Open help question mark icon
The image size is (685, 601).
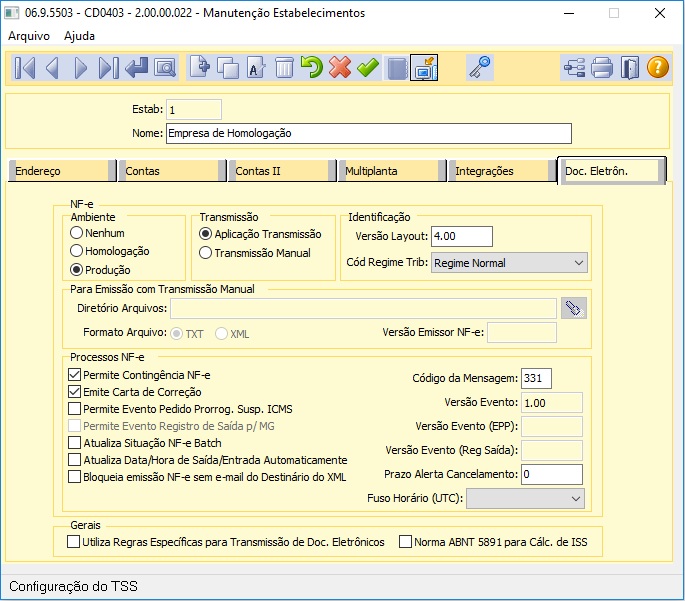tap(657, 68)
